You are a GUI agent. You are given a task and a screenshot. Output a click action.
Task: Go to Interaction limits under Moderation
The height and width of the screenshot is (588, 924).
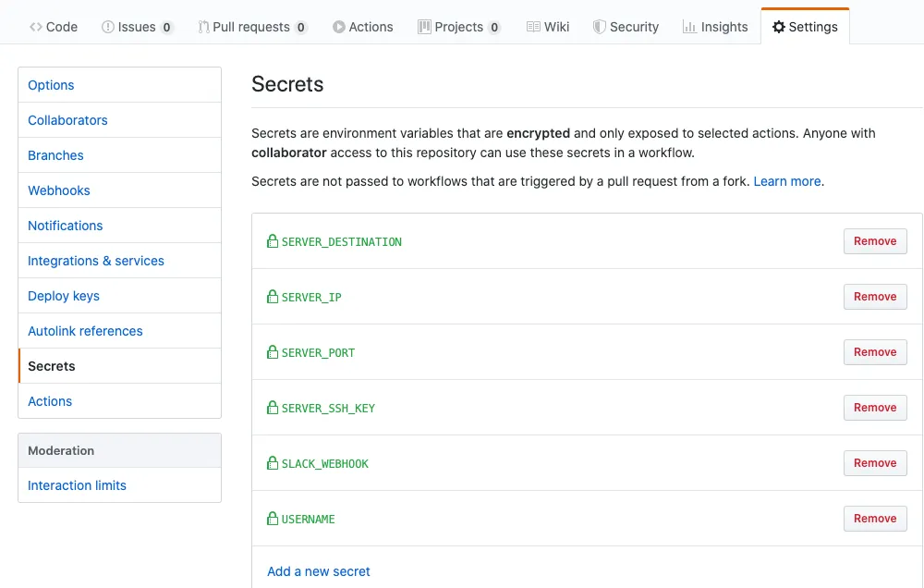tap(77, 485)
